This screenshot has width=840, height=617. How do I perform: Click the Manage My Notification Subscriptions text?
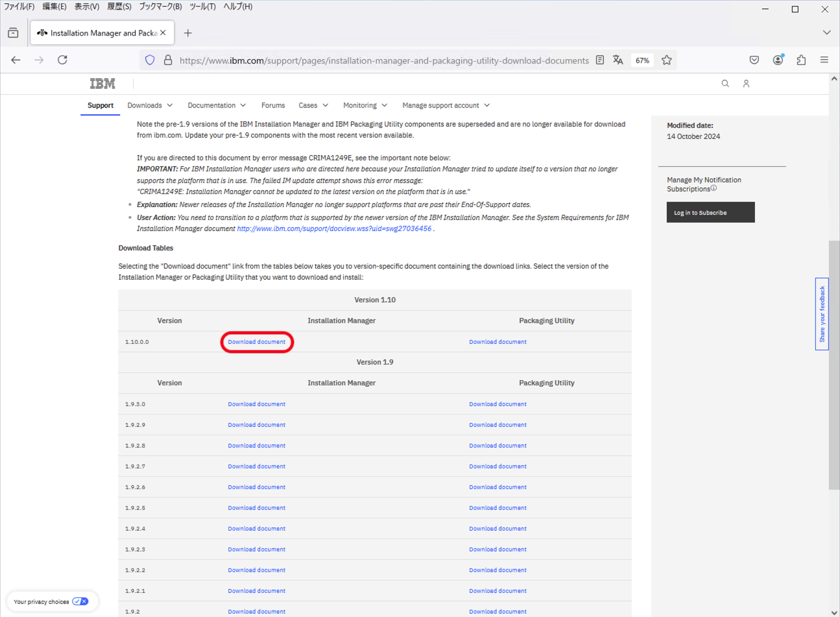point(704,184)
